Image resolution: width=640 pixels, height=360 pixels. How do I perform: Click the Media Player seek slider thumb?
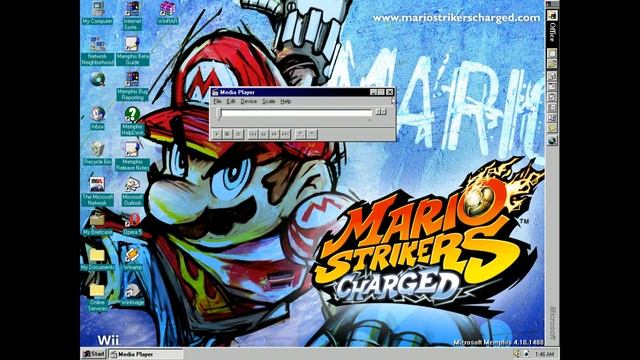(219, 113)
